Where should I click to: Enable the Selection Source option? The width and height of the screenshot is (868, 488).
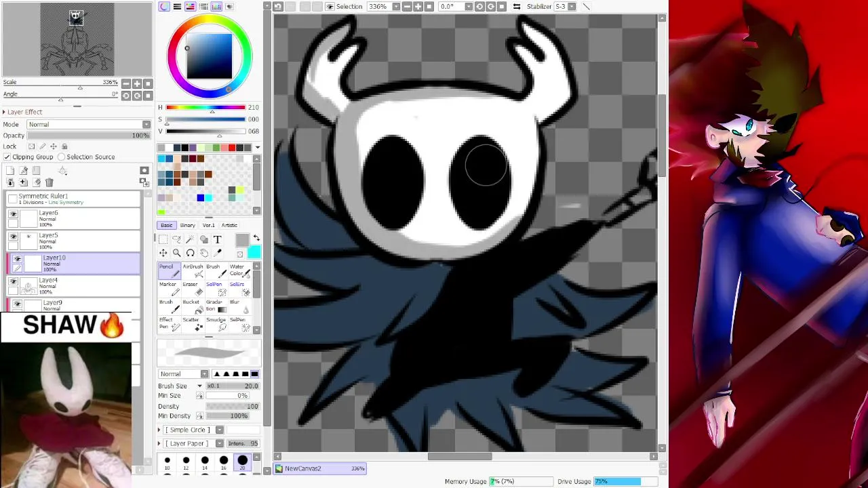pos(62,157)
